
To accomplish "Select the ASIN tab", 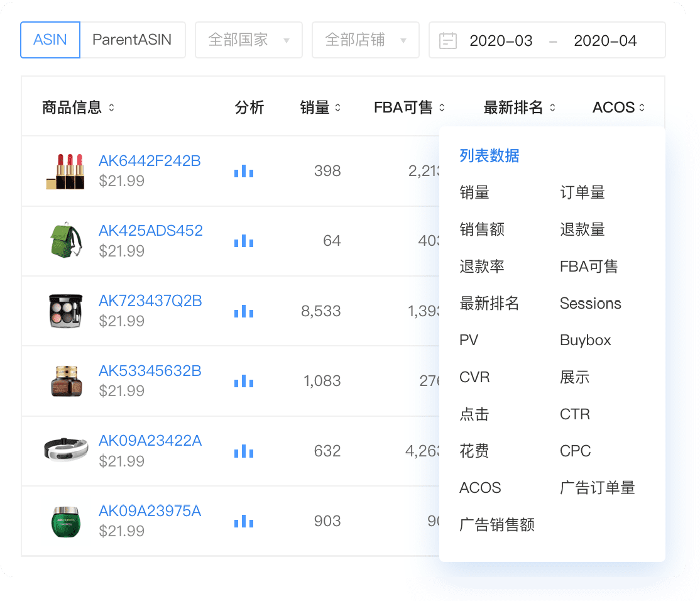I will click(x=50, y=39).
